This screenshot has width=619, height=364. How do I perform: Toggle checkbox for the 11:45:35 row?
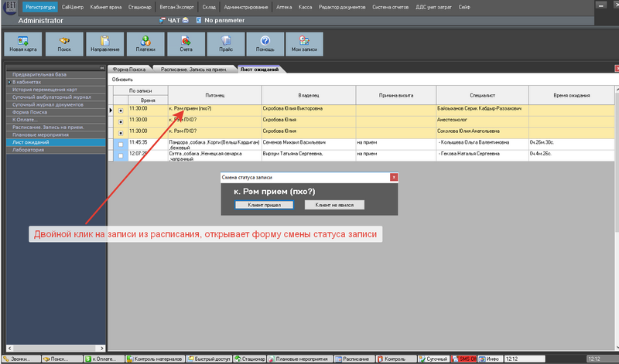(x=120, y=145)
